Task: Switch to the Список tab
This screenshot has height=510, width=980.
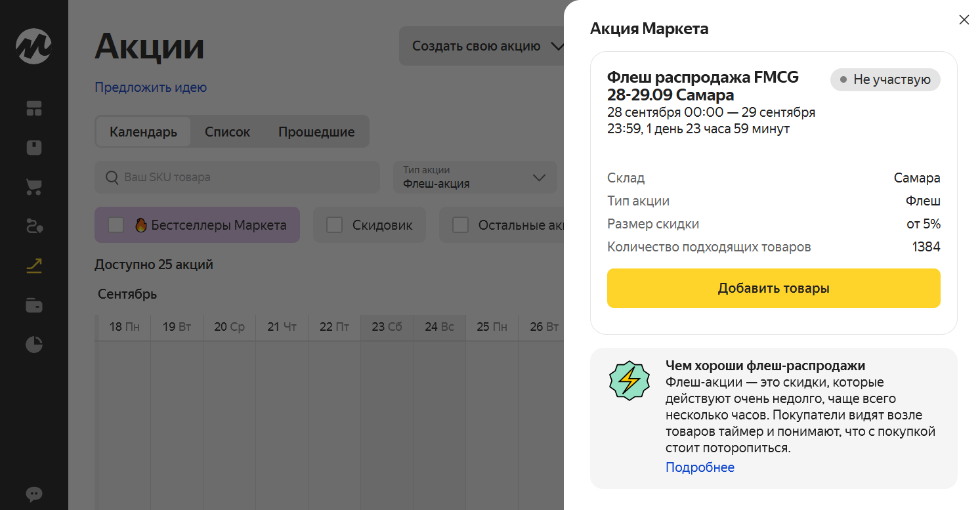Action: tap(227, 132)
